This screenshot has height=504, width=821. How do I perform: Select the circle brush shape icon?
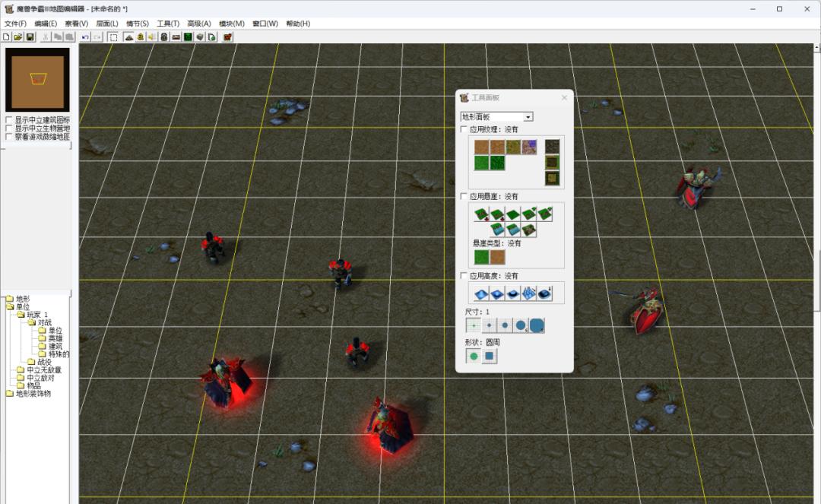pos(473,356)
